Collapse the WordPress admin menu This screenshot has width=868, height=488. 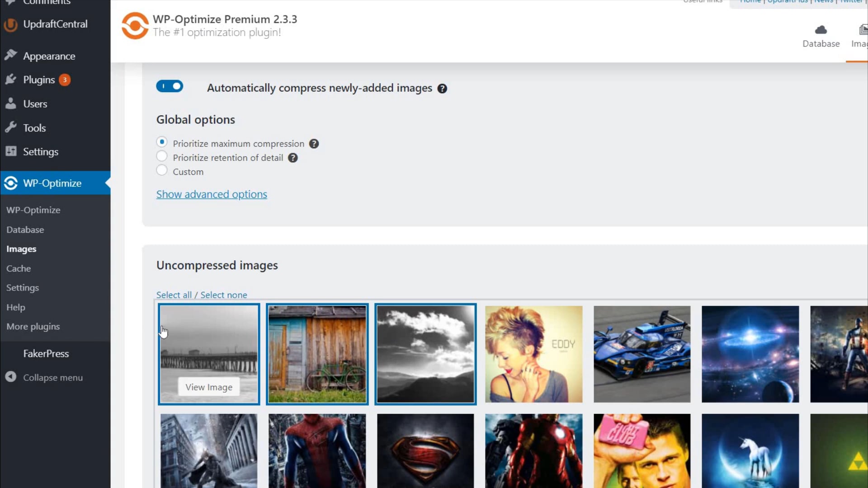tap(53, 377)
